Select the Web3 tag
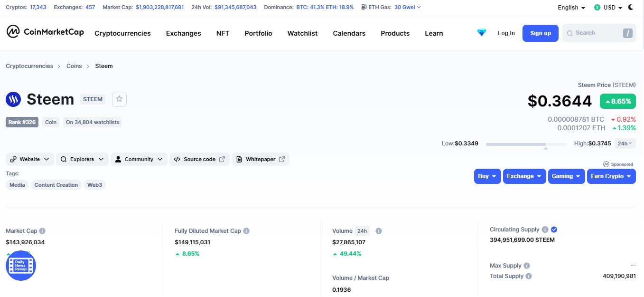Viewport: 644px width, 297px height. tap(94, 185)
